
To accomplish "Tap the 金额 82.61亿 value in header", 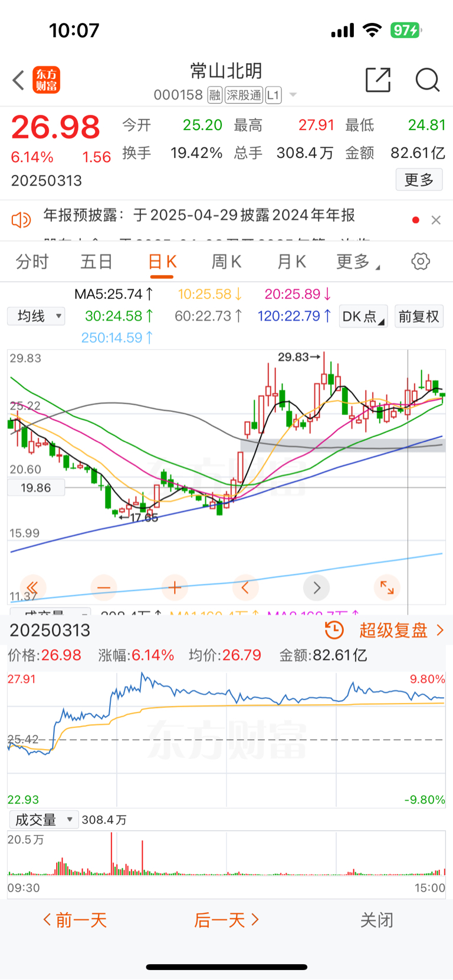I will click(x=418, y=153).
